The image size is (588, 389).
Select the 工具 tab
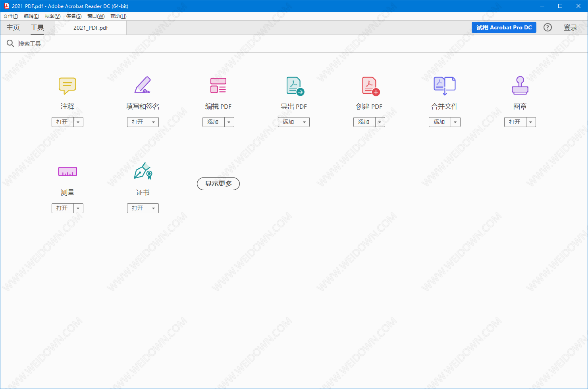tap(37, 27)
